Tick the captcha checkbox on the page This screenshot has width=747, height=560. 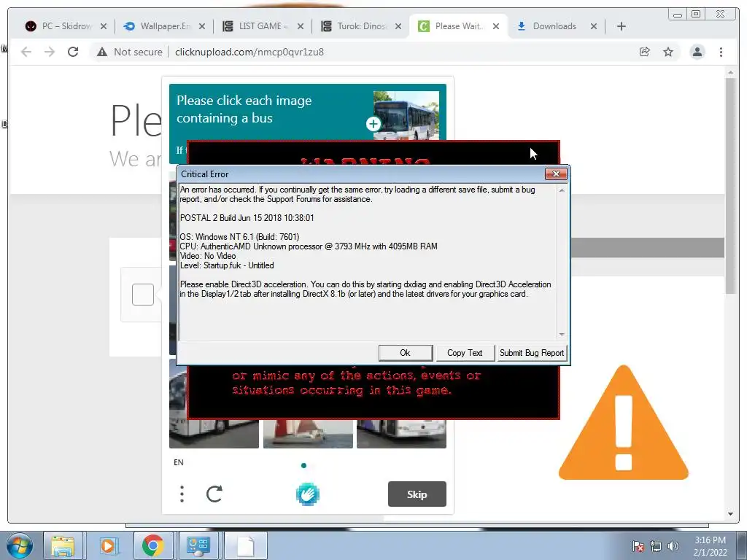143,295
